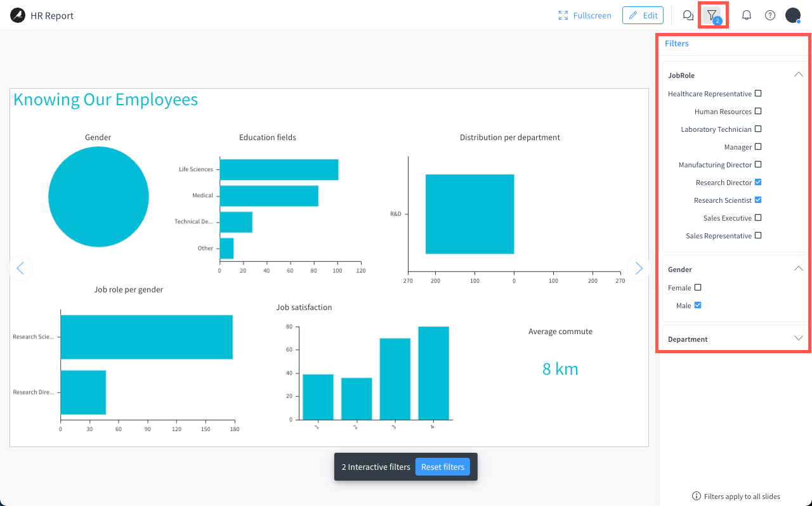Go to the next slide arrow
812x506 pixels.
(638, 268)
